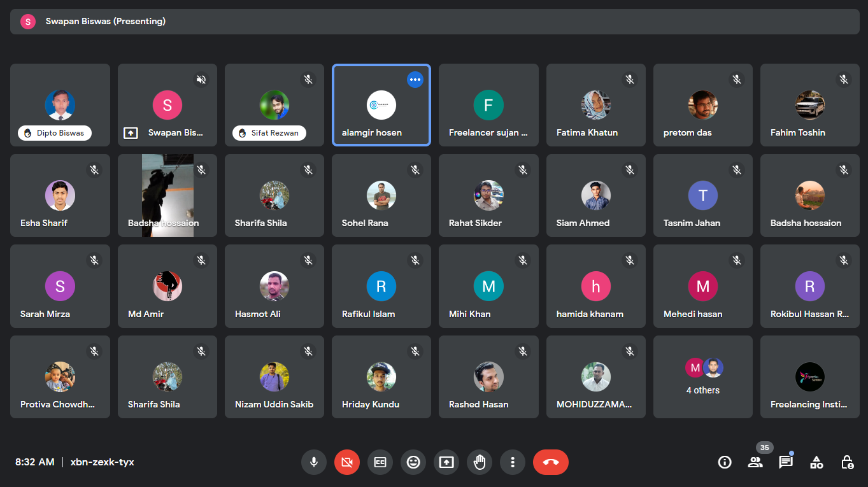
Task: Open the Activities shapes icon
Action: pyautogui.click(x=816, y=462)
